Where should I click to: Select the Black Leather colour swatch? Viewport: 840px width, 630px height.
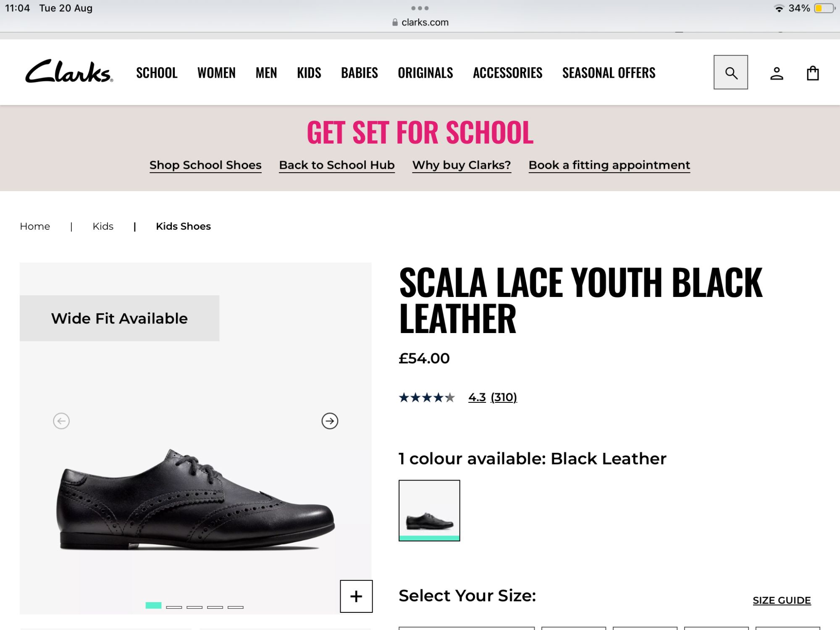click(429, 510)
